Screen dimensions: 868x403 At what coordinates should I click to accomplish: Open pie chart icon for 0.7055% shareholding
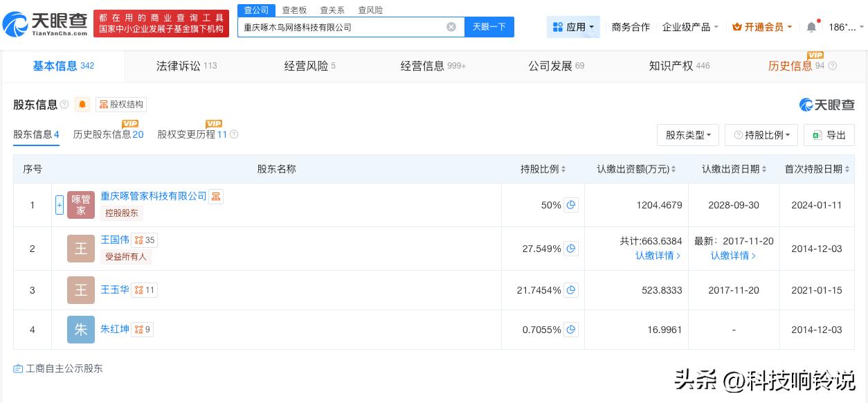pos(571,330)
